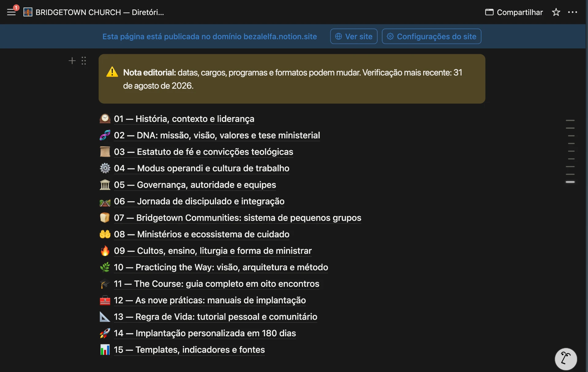Click the open hands icon beside 08 Ministérios
Image resolution: width=588 pixels, height=372 pixels.
click(105, 234)
